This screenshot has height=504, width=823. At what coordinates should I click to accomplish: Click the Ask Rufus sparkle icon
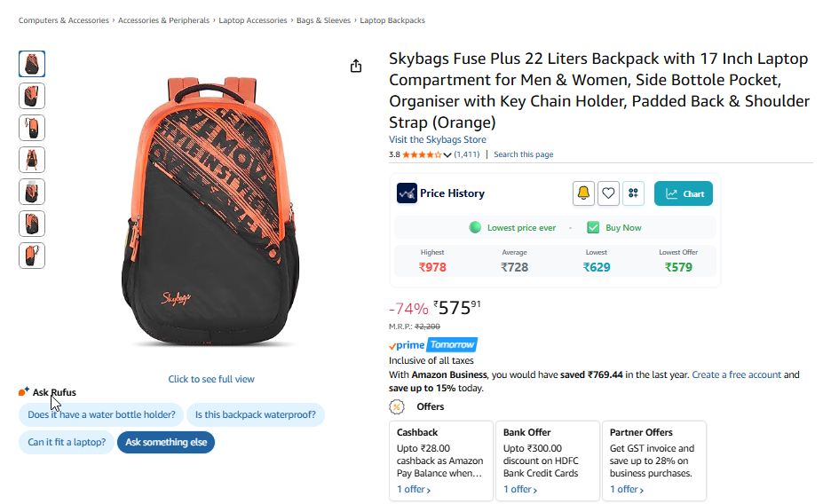(x=24, y=392)
